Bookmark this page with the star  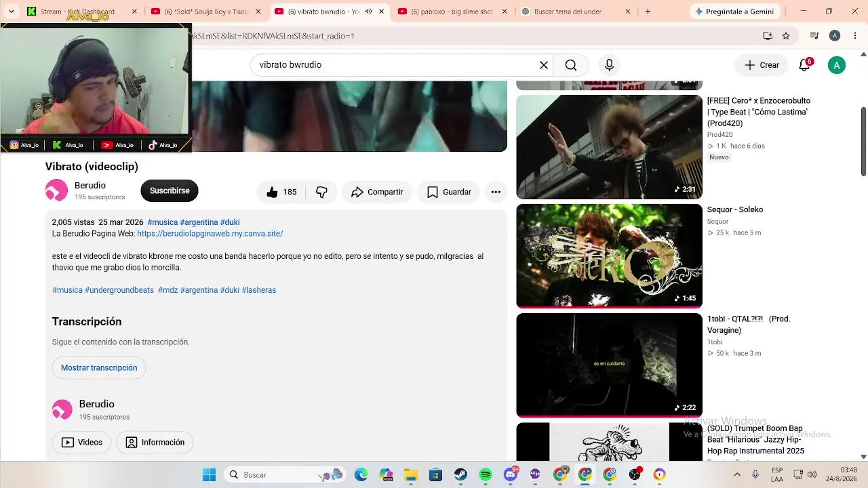coord(786,36)
